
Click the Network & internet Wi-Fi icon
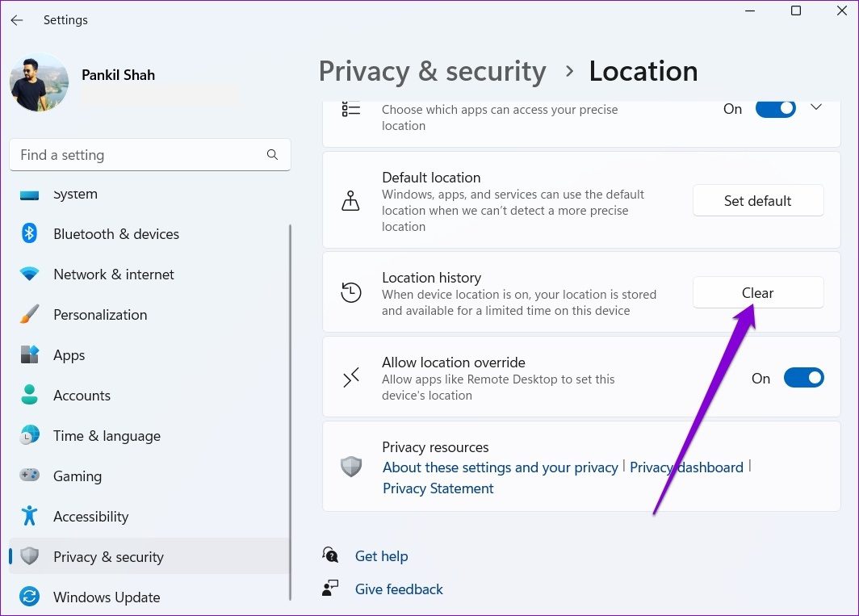[30, 274]
